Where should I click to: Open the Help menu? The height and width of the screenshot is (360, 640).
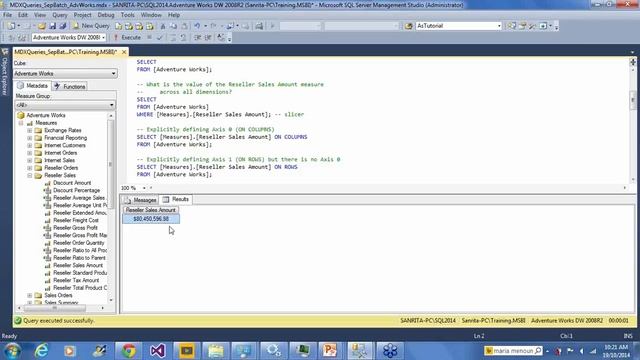point(174,15)
